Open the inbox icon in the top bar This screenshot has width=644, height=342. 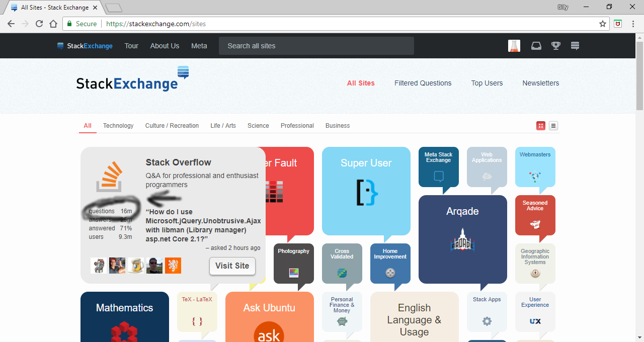click(x=536, y=46)
